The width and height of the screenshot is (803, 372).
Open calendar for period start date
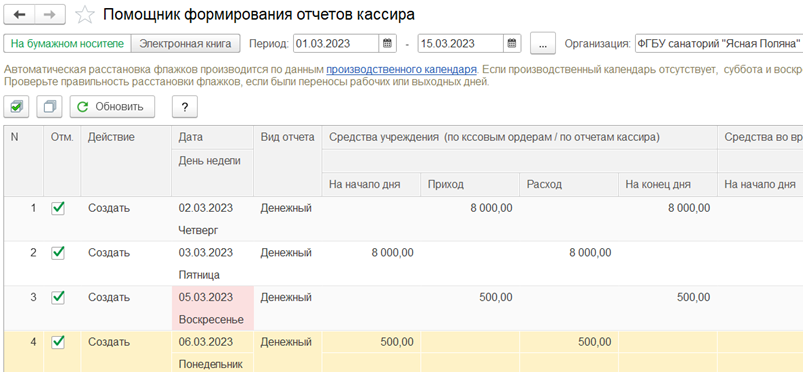(387, 44)
